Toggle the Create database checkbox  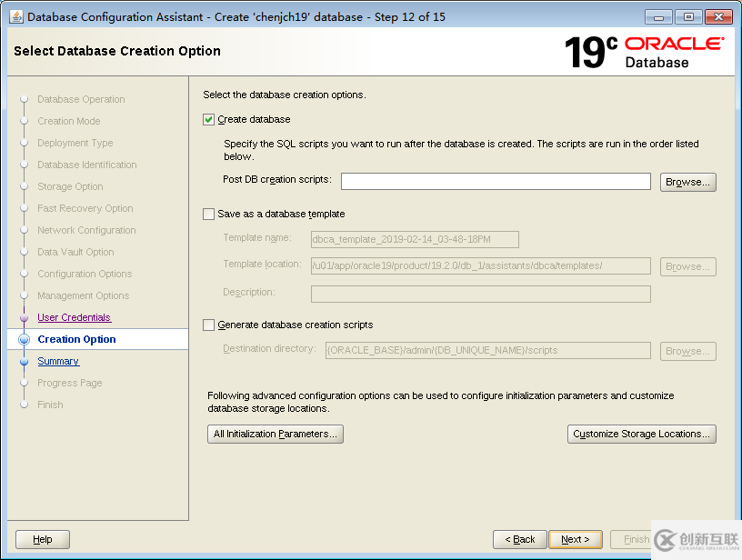click(x=208, y=120)
